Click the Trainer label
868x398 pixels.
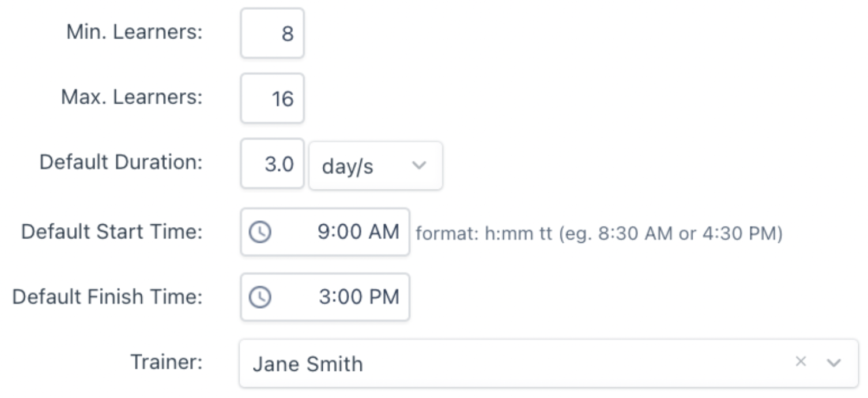167,362
